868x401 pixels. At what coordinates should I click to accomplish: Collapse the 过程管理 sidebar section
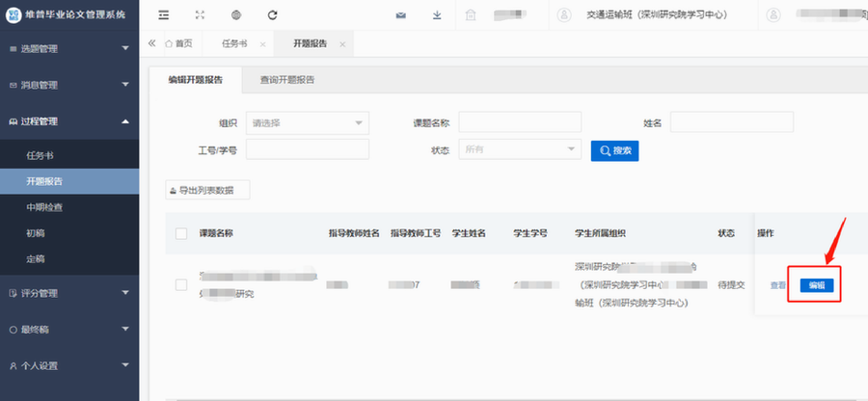[69, 120]
